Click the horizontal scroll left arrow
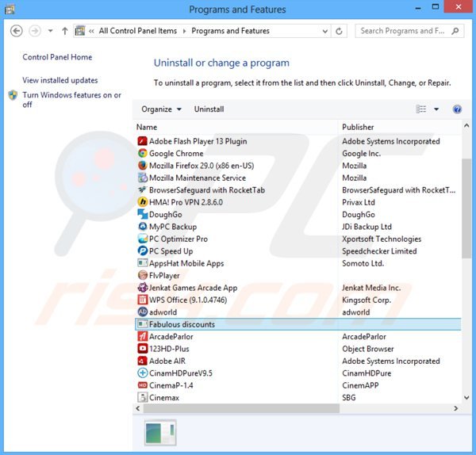This screenshot has width=476, height=455. point(138,408)
